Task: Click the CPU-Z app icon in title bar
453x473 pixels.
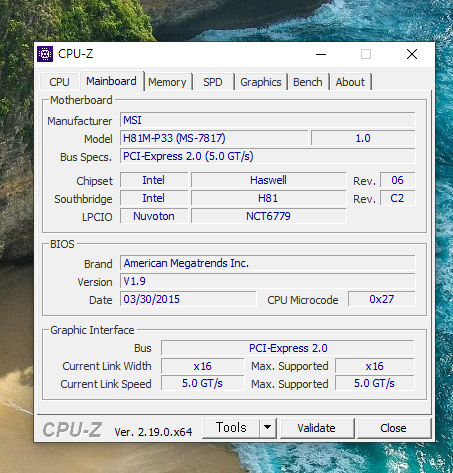Action: [x=45, y=54]
